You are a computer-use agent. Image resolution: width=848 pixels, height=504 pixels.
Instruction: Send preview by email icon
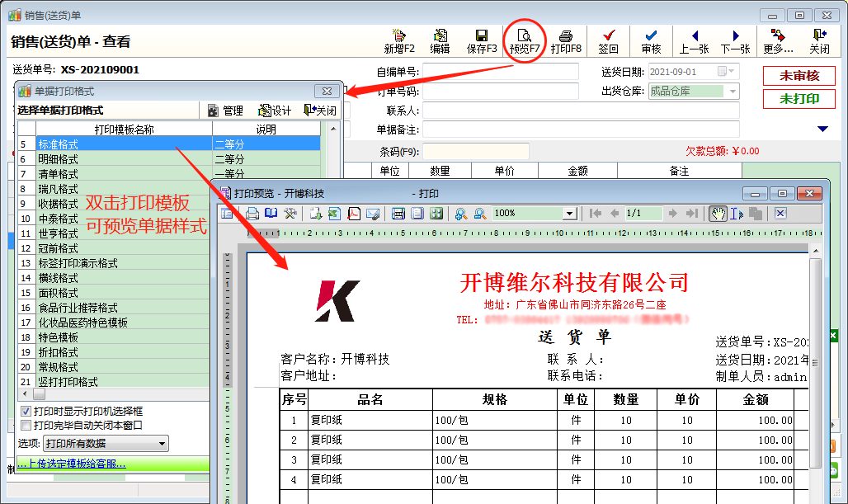point(373,214)
